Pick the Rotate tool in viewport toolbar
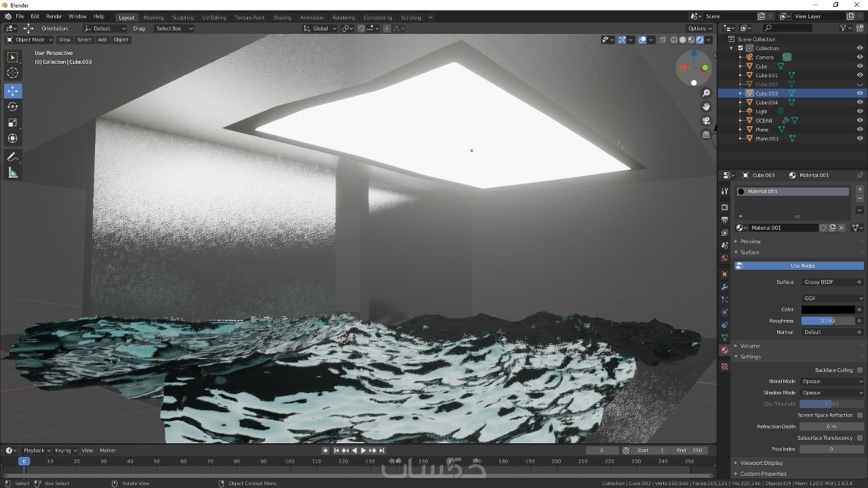The height and width of the screenshot is (488, 868). point(13,106)
